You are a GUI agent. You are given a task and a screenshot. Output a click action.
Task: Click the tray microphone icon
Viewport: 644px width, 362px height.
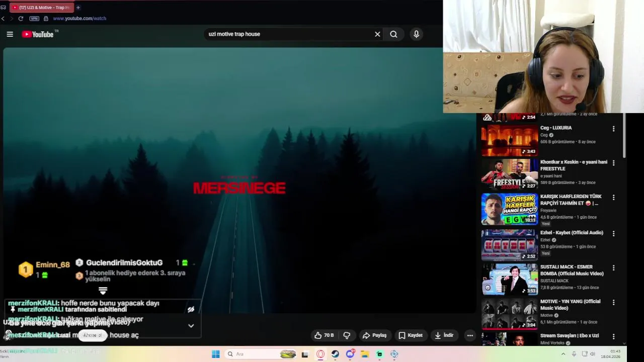(x=574, y=354)
